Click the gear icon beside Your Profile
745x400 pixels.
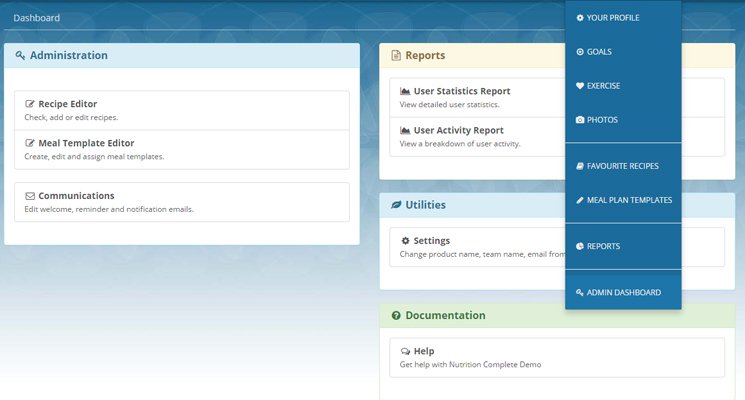click(580, 18)
